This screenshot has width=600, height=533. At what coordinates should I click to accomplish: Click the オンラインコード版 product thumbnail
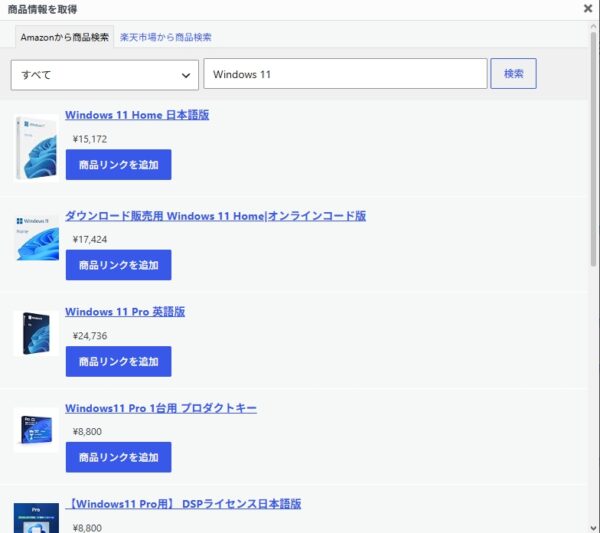(37, 238)
